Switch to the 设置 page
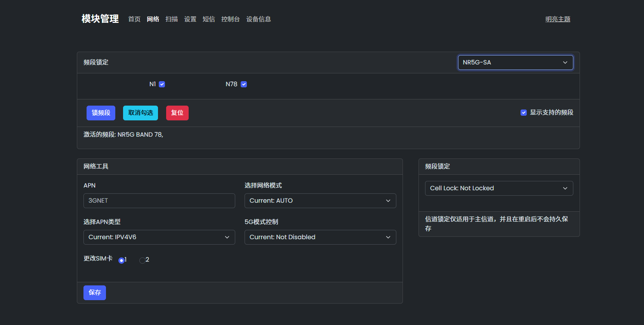Screen dimensions: 644x325 190,19
